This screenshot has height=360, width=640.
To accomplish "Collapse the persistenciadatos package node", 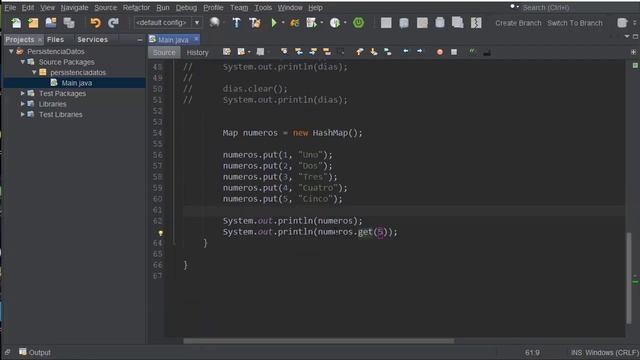I will tap(34, 72).
